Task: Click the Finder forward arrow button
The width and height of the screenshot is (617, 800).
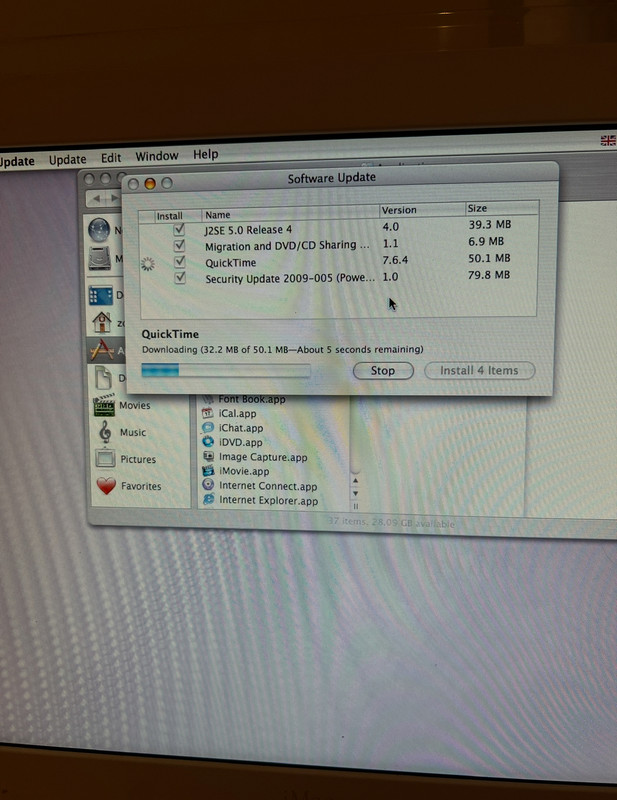Action: click(x=114, y=197)
